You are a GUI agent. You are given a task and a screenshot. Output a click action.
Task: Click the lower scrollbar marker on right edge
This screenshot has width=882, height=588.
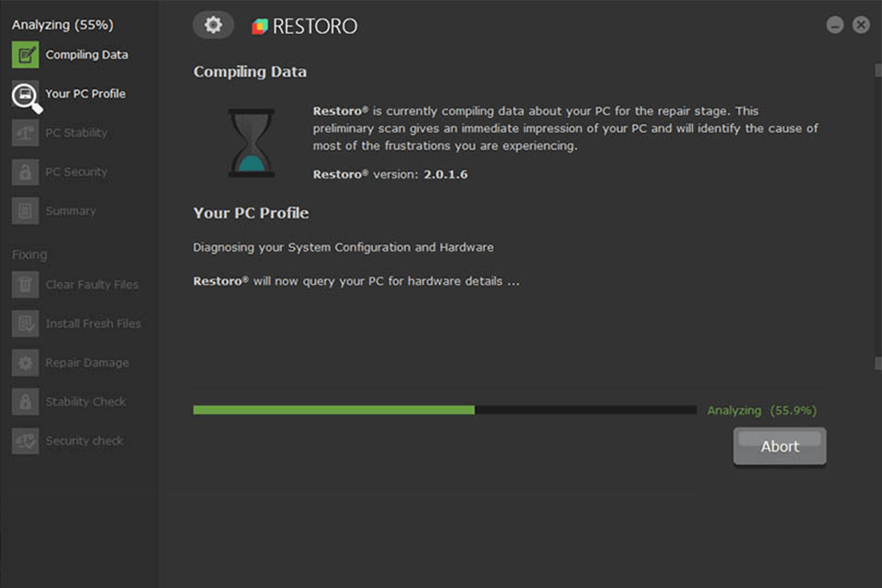878,364
